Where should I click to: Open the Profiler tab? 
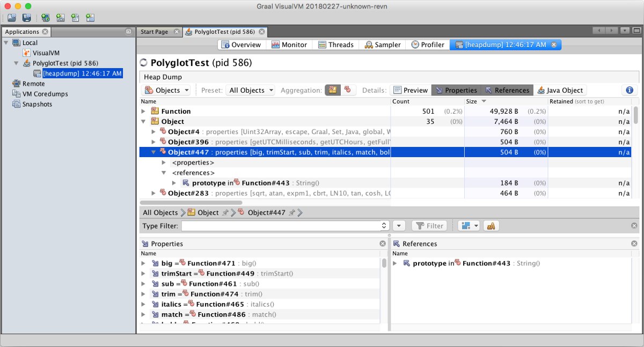pyautogui.click(x=427, y=45)
